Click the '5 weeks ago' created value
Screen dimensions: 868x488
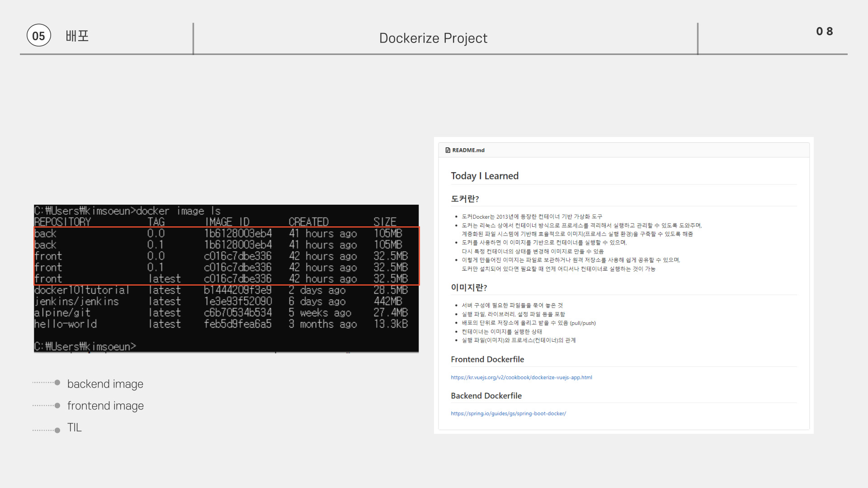click(x=320, y=313)
